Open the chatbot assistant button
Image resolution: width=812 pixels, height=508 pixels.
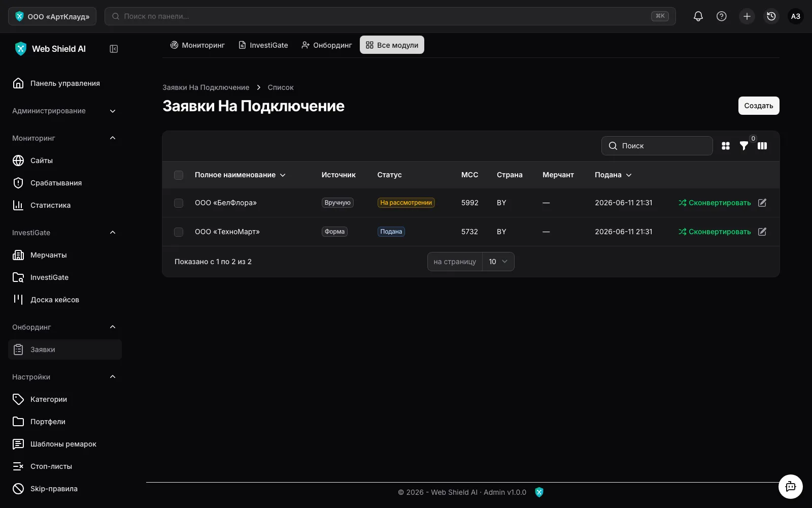[x=791, y=487]
